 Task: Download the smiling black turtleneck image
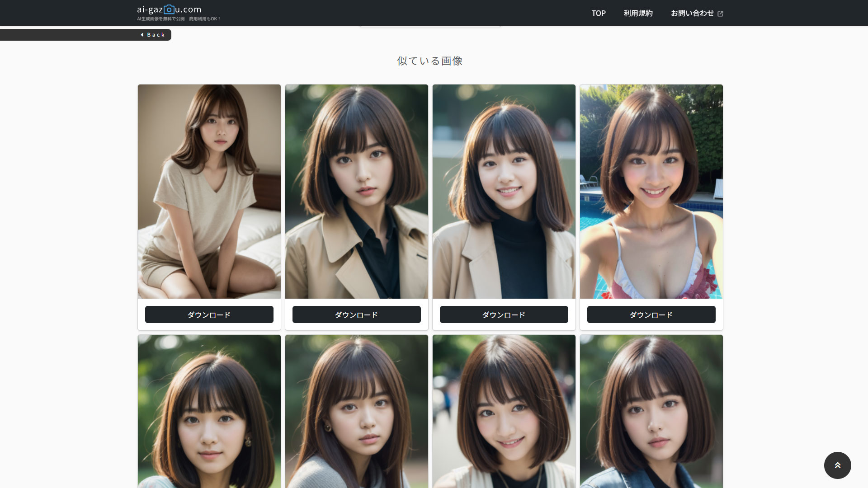pos(504,314)
